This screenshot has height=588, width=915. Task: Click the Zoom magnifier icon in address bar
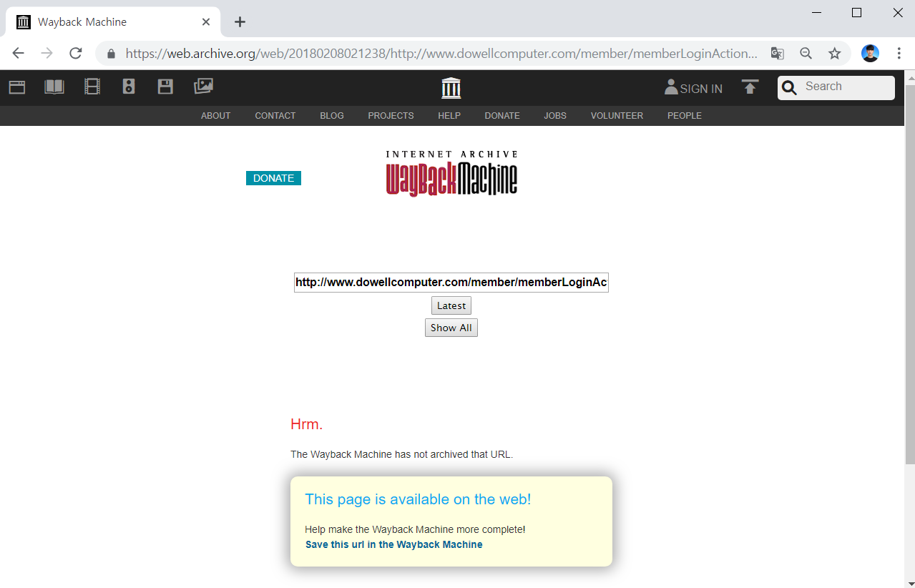click(x=806, y=53)
